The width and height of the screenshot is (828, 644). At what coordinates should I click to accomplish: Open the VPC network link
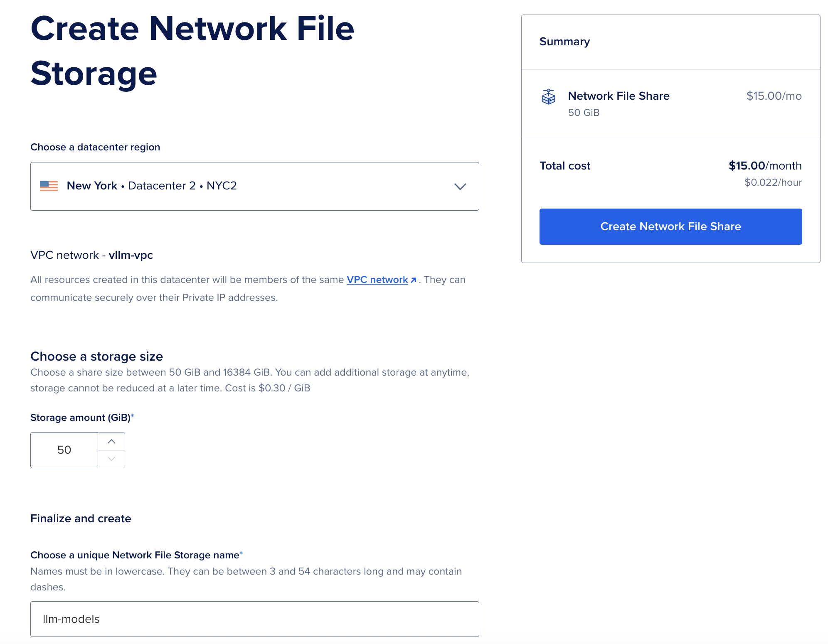pyautogui.click(x=377, y=280)
